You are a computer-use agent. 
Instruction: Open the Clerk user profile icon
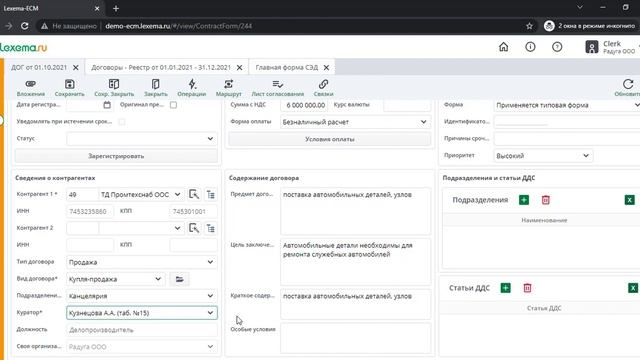click(x=591, y=47)
